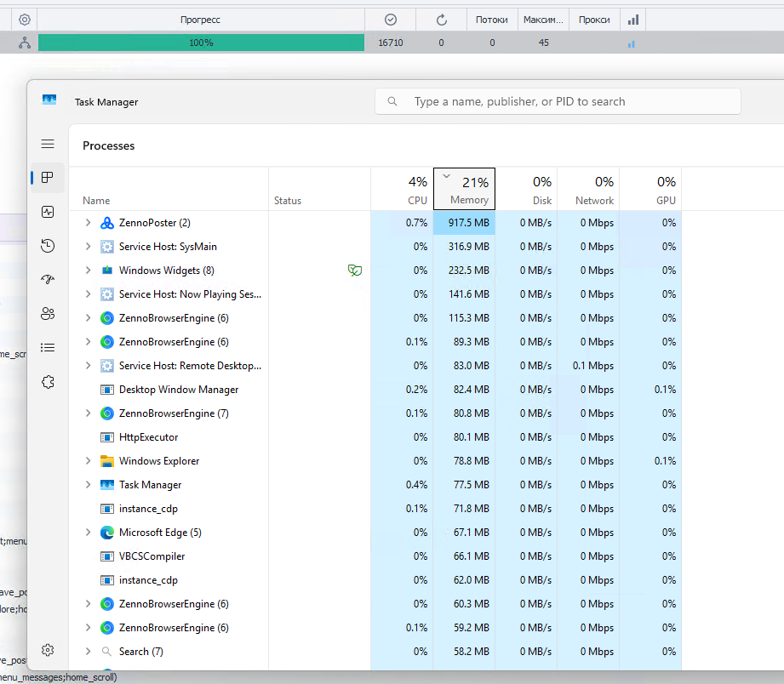The image size is (784, 684).
Task: Select the instance_cdp row using 62.0 MB
Action: 375,580
